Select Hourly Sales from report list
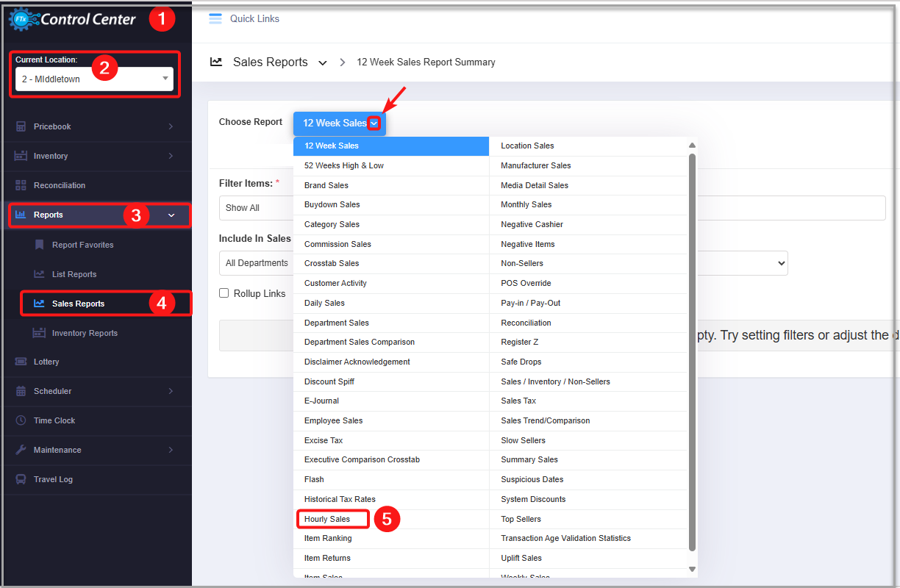The width and height of the screenshot is (900, 588). point(327,519)
